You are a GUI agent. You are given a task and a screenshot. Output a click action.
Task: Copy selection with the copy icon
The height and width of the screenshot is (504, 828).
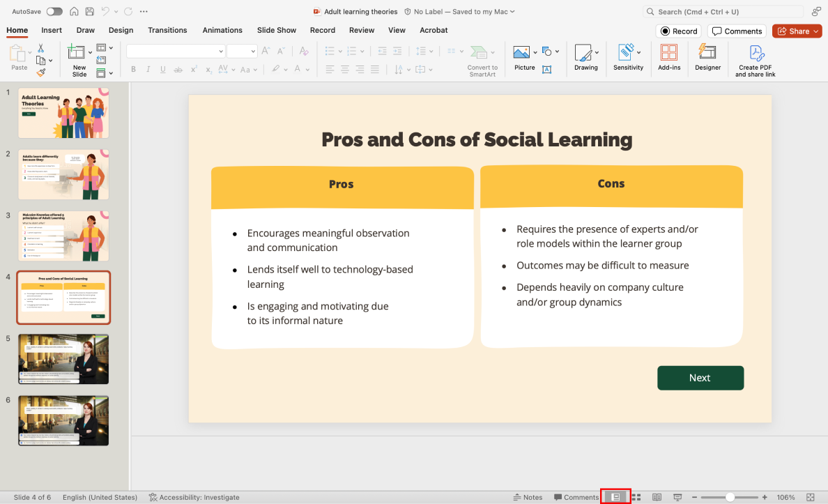(x=40, y=60)
